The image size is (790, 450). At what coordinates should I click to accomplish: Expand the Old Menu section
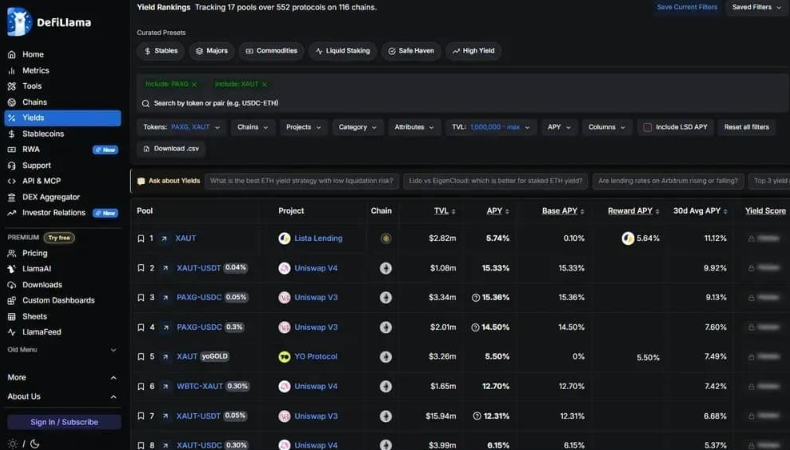tap(62, 350)
